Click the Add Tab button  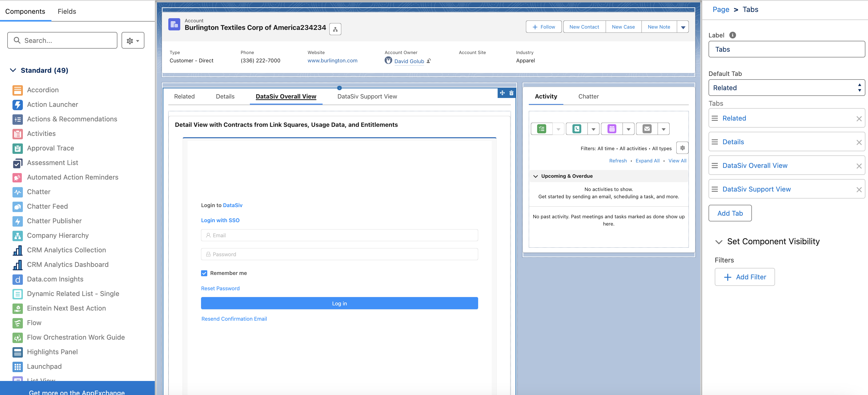coord(730,213)
